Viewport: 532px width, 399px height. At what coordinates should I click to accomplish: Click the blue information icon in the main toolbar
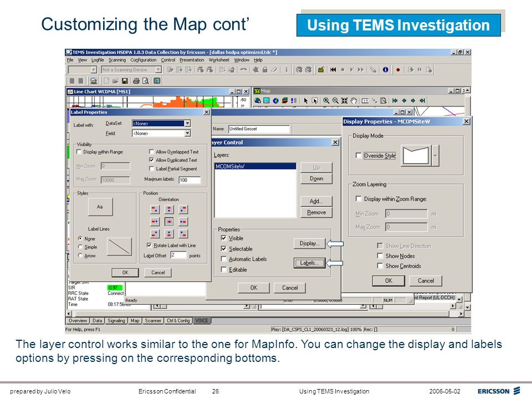click(386, 70)
